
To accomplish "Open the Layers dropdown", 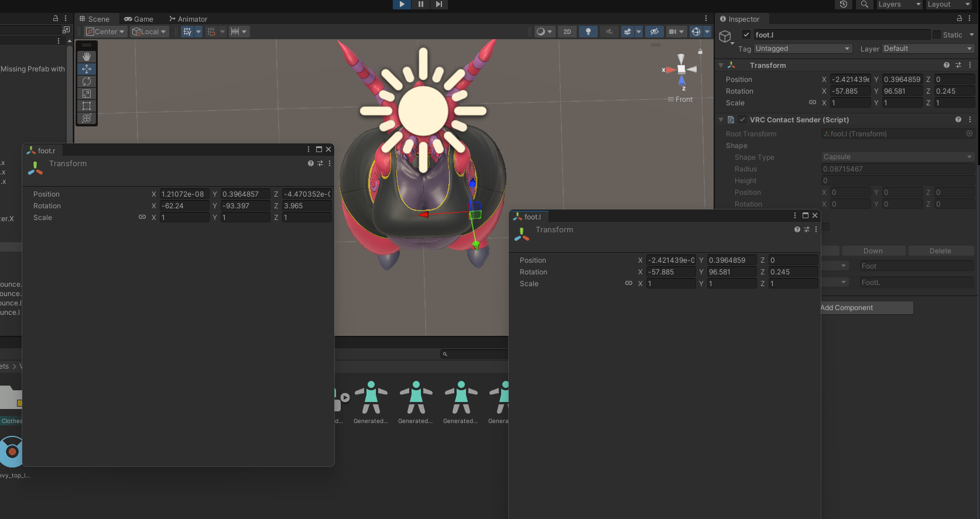I will [899, 4].
